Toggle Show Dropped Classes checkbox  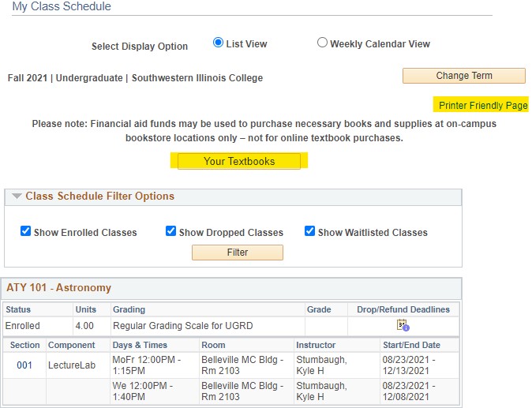tap(171, 231)
